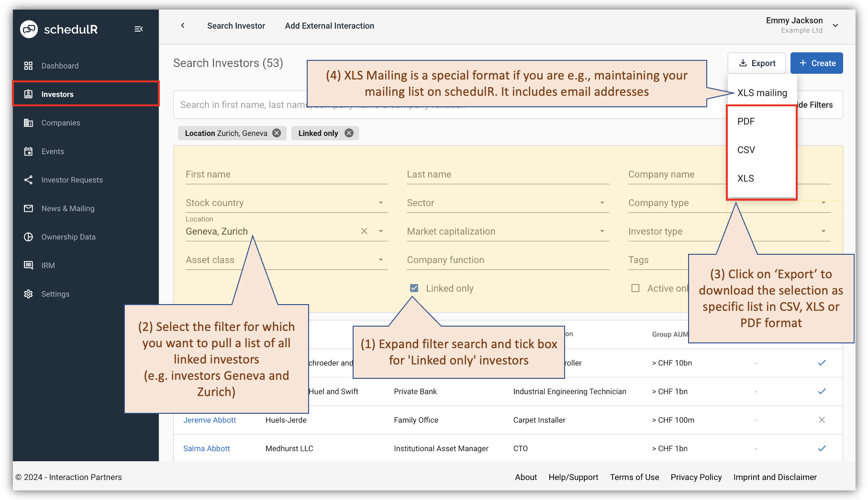This screenshot has height=500, width=868.
Task: Select Companies in the sidebar
Action: point(60,123)
